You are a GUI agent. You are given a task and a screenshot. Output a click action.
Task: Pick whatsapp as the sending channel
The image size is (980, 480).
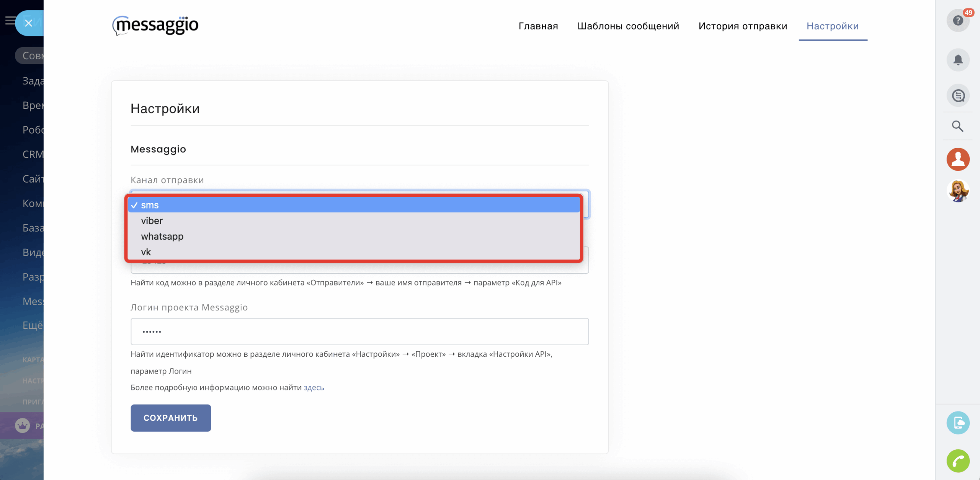pos(162,237)
